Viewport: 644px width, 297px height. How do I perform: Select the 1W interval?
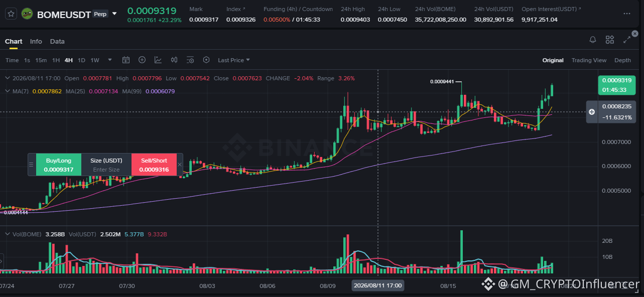point(95,60)
